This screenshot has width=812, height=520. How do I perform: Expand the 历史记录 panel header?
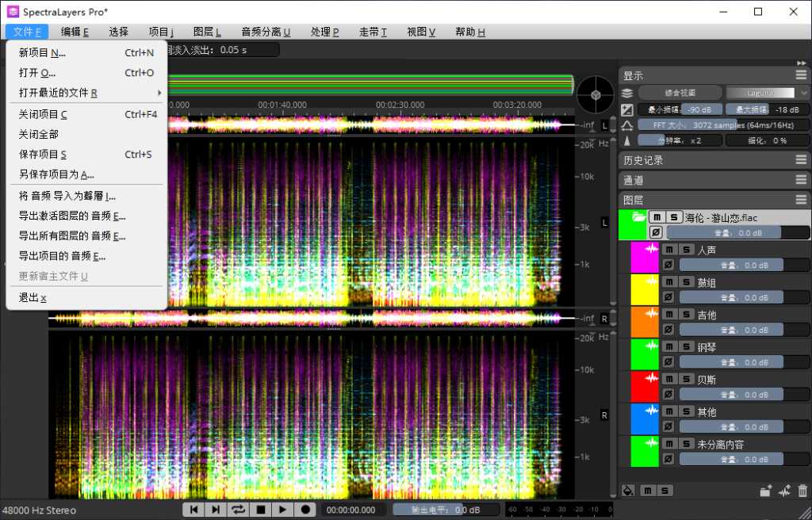pos(714,161)
